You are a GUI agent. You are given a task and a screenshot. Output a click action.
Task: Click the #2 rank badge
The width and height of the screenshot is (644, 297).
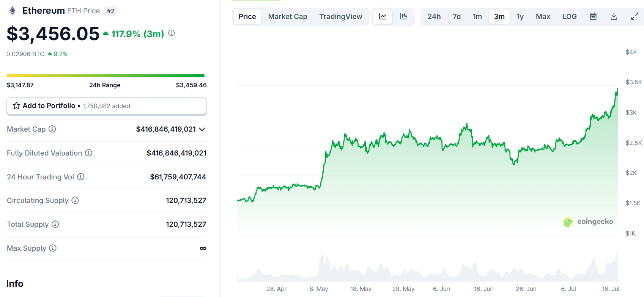click(x=111, y=11)
